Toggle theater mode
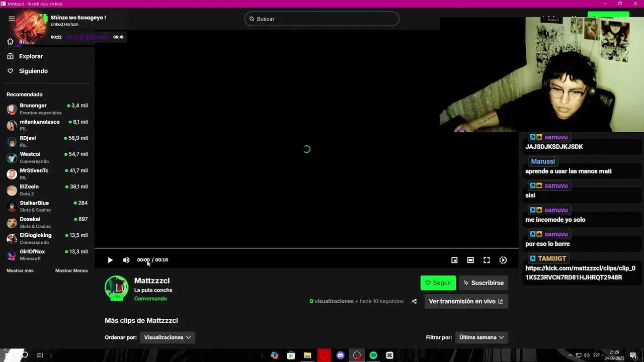This screenshot has height=362, width=644. pyautogui.click(x=470, y=260)
